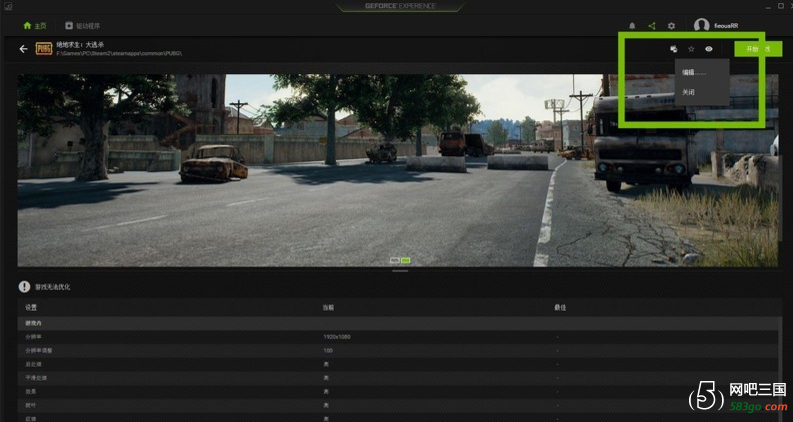Click the 100 resolution scale value

pos(328,351)
